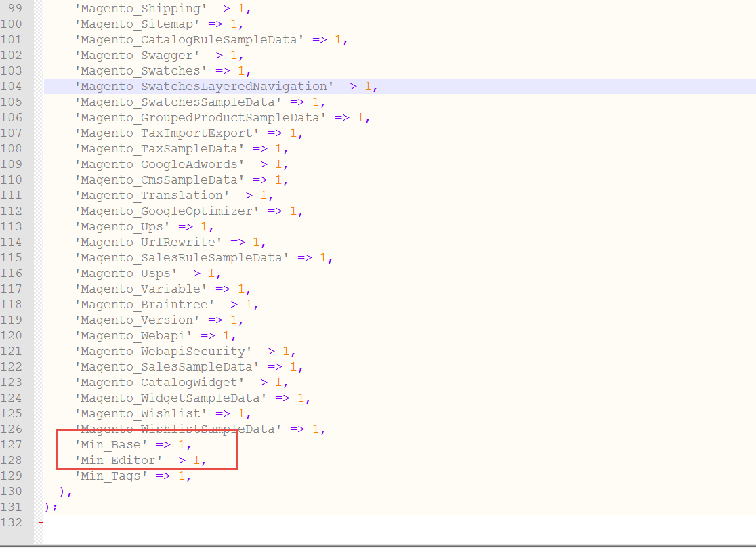Image resolution: width=756 pixels, height=548 pixels.
Task: Click the 'Magento_Shipping' line of code
Action: pyautogui.click(x=163, y=9)
